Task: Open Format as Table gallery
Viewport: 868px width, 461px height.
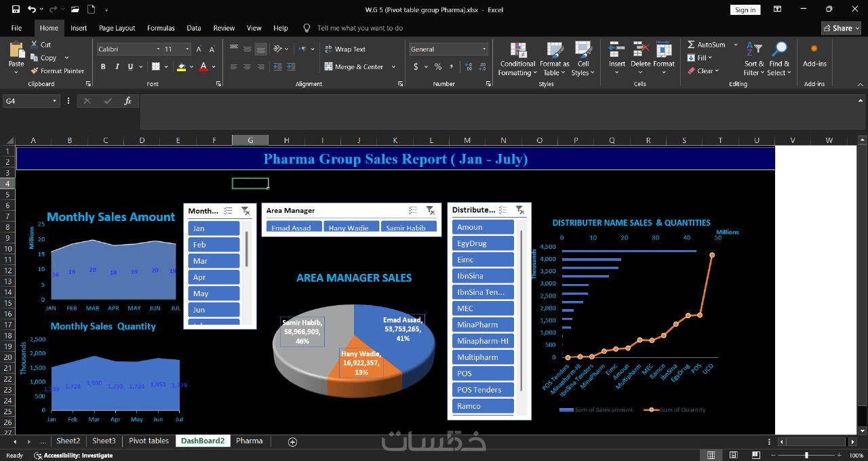Action: pyautogui.click(x=554, y=59)
